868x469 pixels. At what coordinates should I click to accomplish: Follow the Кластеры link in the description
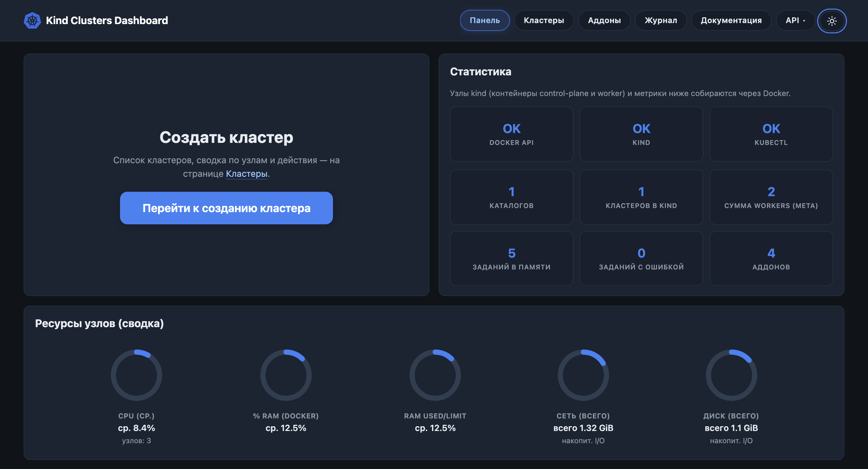247,174
